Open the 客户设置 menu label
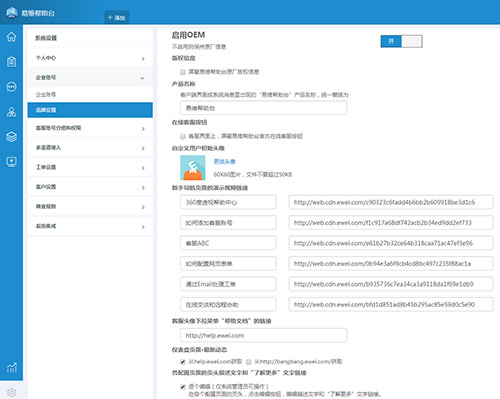The height and width of the screenshot is (399, 500). [46, 187]
